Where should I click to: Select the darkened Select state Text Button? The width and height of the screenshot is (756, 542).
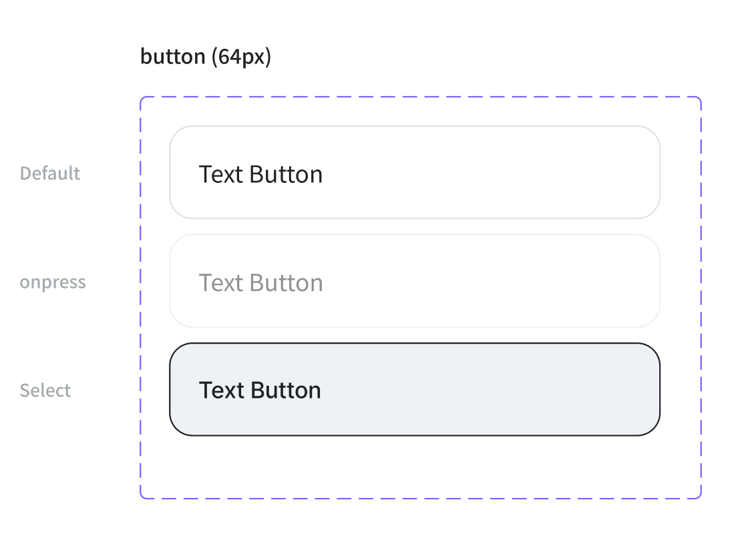[414, 389]
